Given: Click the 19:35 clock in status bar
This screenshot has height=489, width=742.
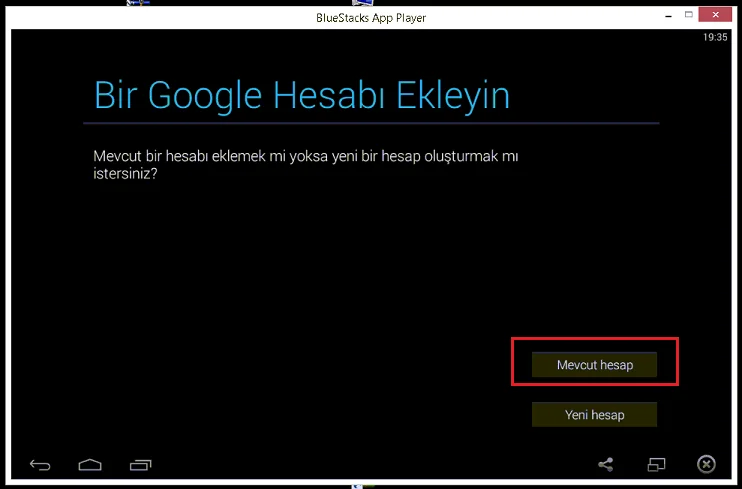Looking at the screenshot, I should pos(715,37).
